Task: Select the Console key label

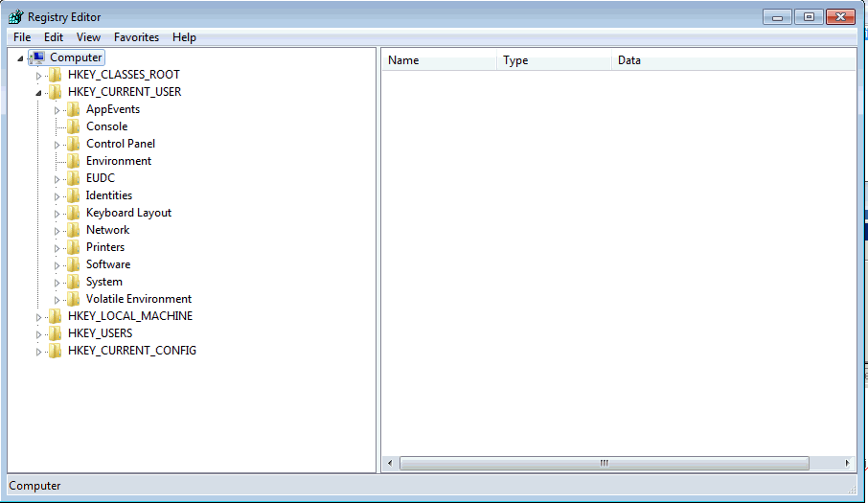Action: tap(107, 126)
